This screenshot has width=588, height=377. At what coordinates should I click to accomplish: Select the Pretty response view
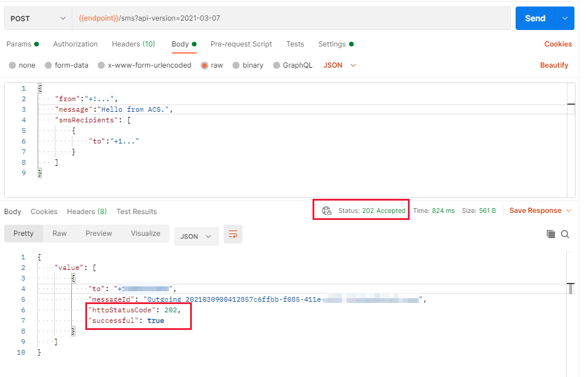tap(24, 233)
